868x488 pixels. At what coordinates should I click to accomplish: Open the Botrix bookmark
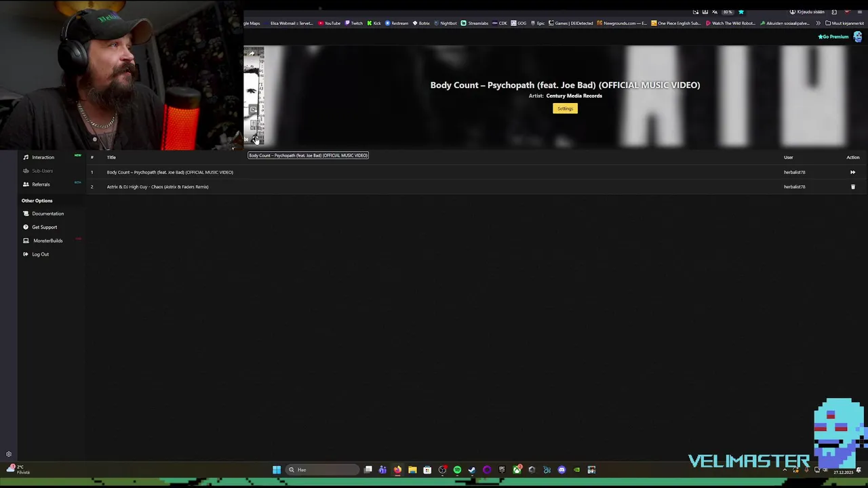pos(421,23)
